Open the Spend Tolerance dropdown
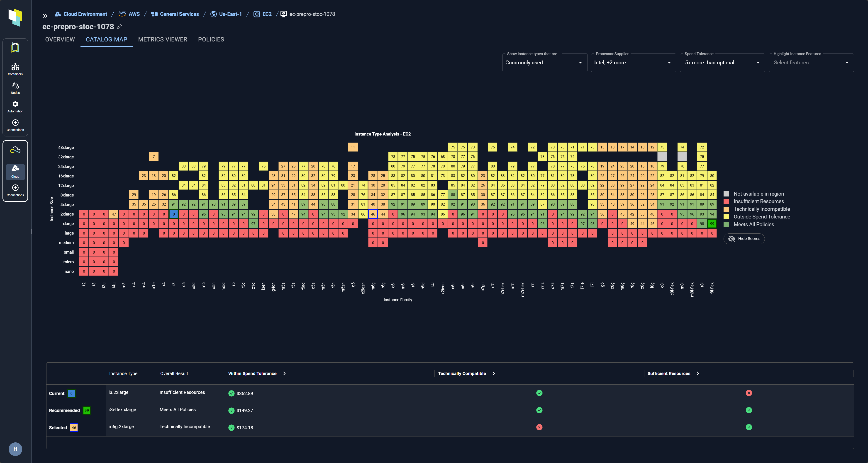Image resolution: width=868 pixels, height=463 pixels. pyautogui.click(x=722, y=63)
